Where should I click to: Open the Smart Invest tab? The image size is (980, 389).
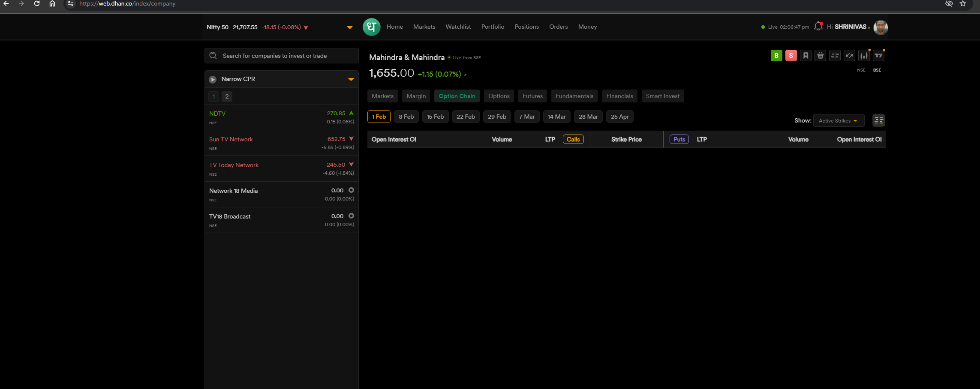click(x=663, y=96)
